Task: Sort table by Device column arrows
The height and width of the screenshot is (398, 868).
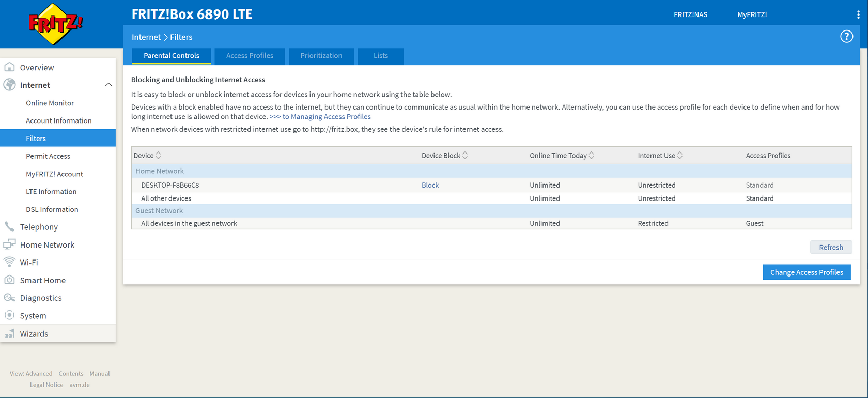Action: pyautogui.click(x=159, y=156)
